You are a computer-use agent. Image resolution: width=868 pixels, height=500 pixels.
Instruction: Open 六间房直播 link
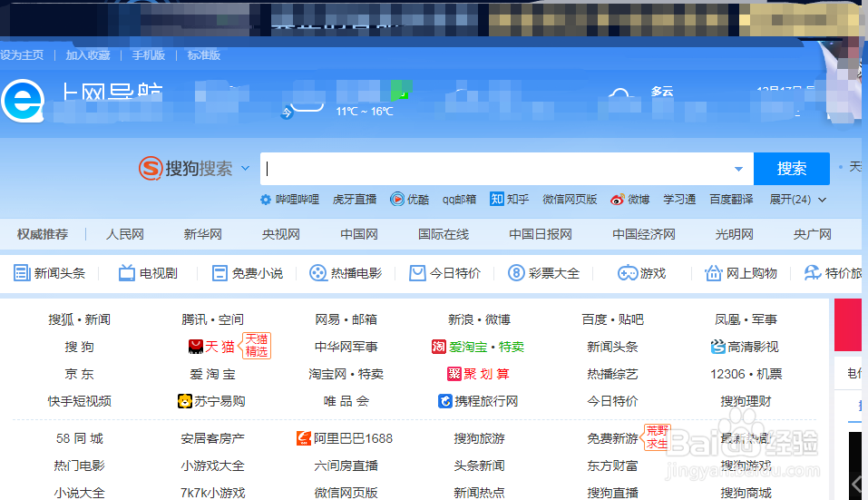346,466
